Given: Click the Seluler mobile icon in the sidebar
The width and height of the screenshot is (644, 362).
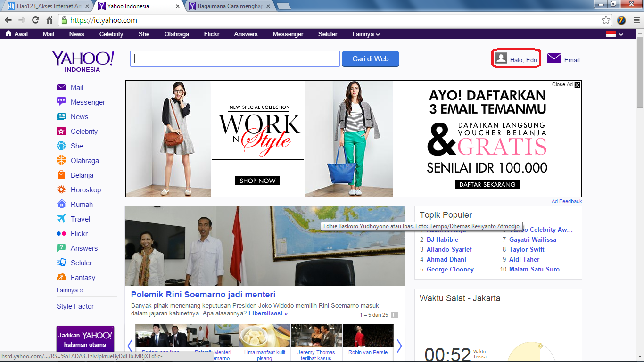Looking at the screenshot, I should click(x=61, y=263).
